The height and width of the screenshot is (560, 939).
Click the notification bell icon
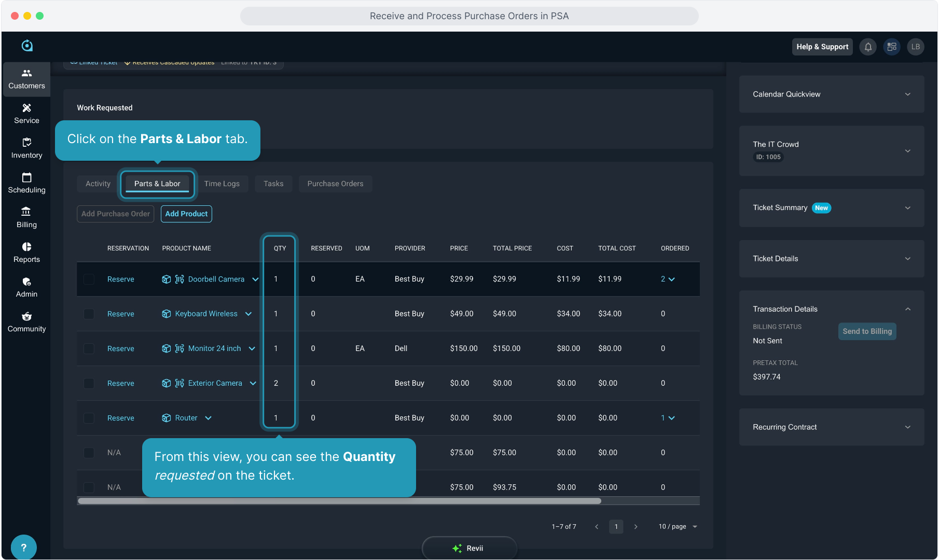click(868, 47)
